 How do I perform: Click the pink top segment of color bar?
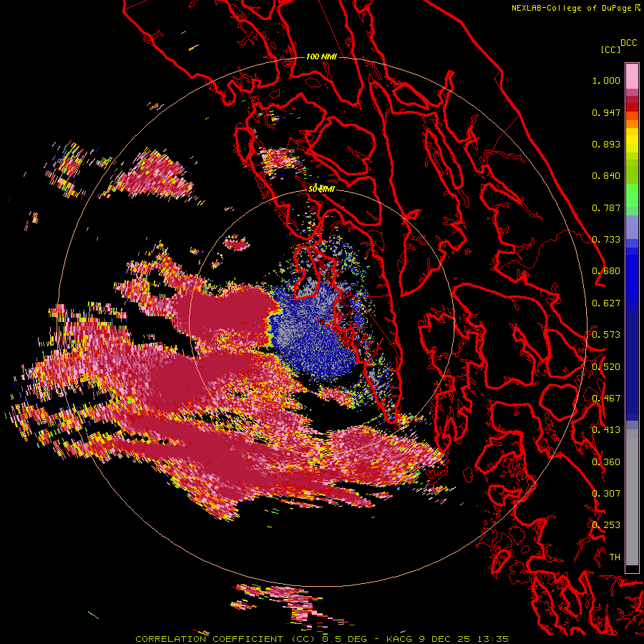(632, 76)
